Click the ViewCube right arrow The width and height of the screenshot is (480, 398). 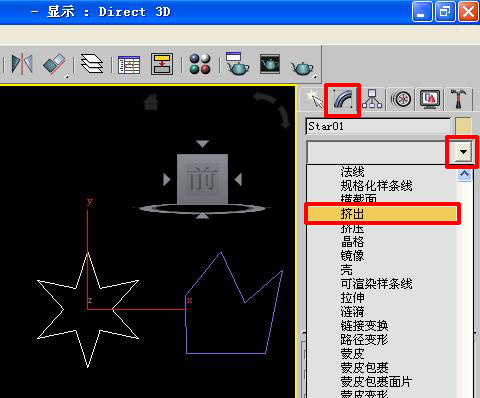click(x=238, y=180)
